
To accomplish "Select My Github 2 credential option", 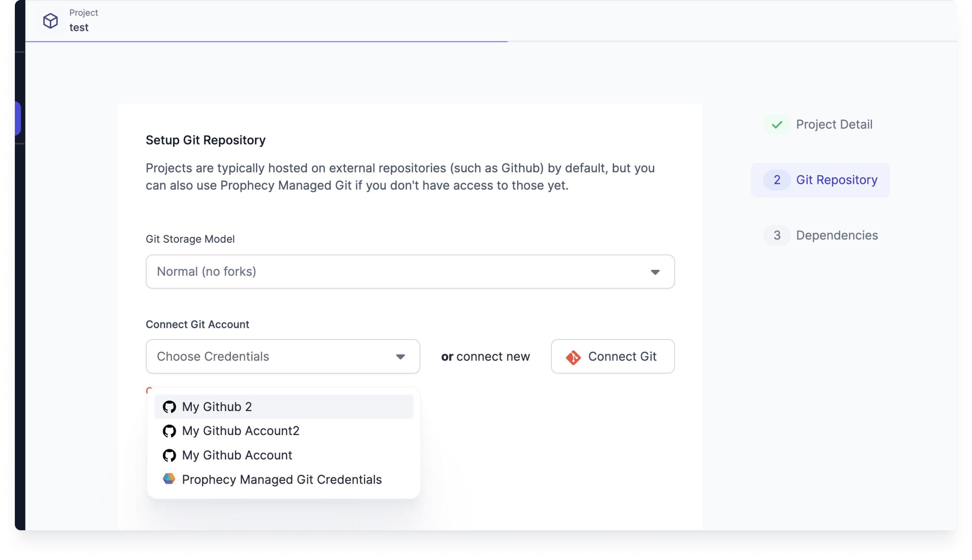I will pos(217,407).
